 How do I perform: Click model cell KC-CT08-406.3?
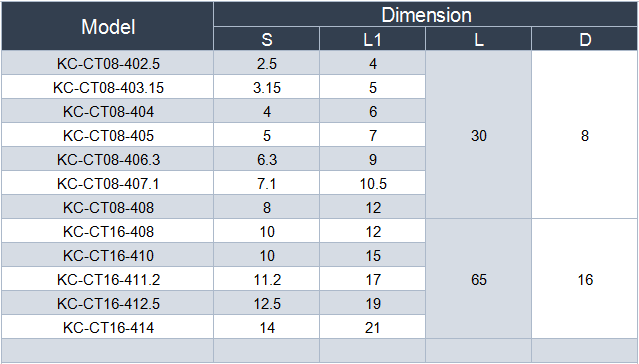[x=108, y=159]
